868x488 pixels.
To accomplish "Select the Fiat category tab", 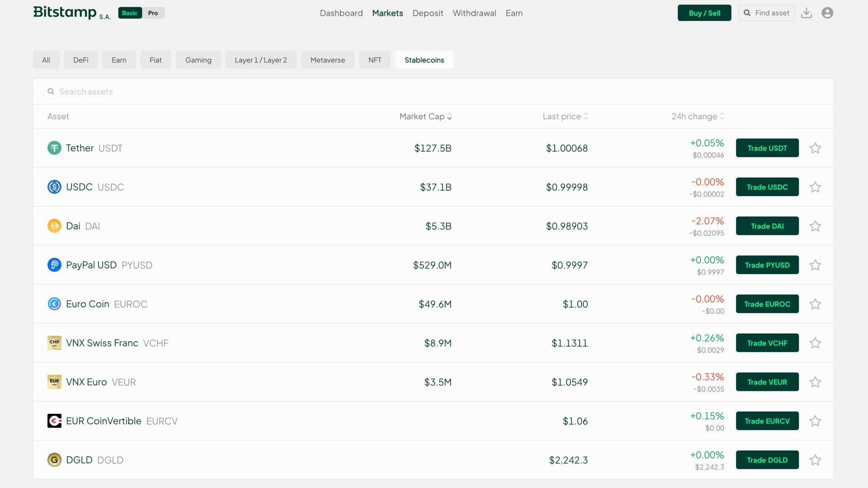I will pos(156,60).
